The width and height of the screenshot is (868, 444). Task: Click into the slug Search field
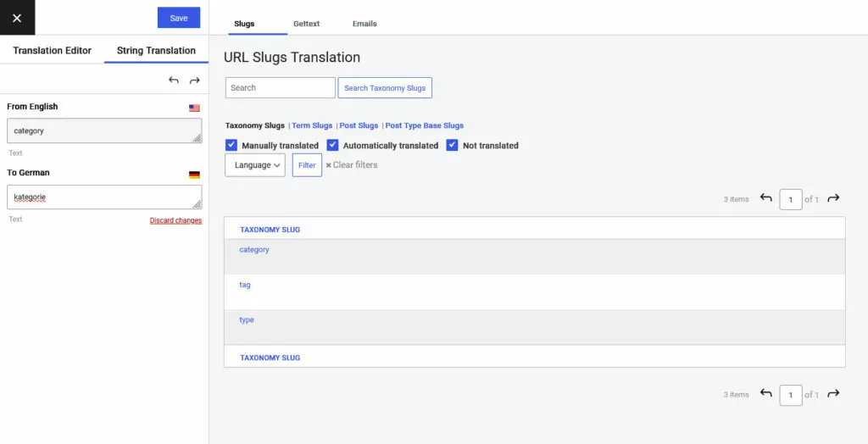coord(280,88)
